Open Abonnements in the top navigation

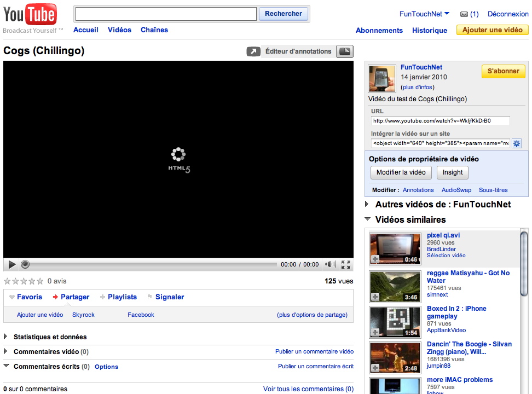pos(379,31)
